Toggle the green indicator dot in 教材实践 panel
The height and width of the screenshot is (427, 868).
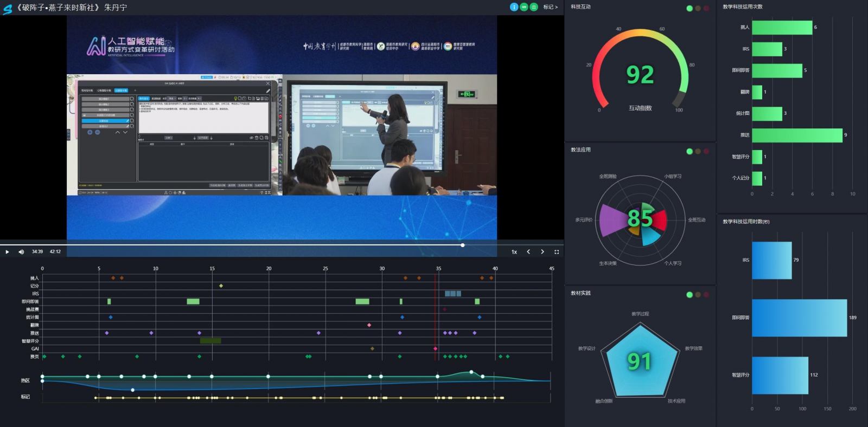coord(690,295)
